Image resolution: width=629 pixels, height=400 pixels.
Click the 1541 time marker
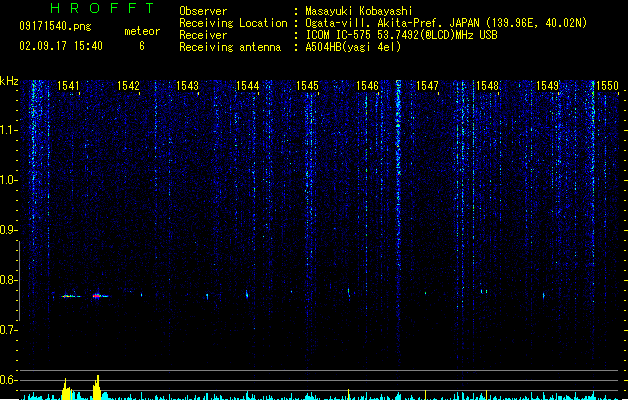[68, 86]
